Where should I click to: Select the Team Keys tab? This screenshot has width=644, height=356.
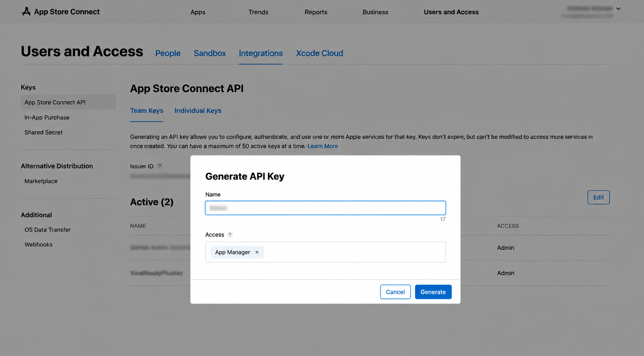pyautogui.click(x=147, y=110)
